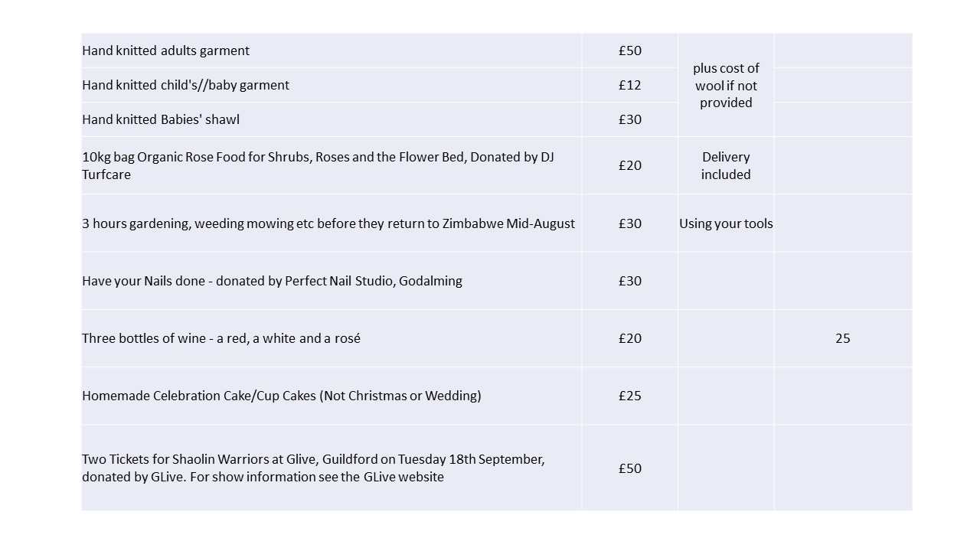Click the Three bottles of wine text
This screenshot has height=551, width=980.
[221, 338]
